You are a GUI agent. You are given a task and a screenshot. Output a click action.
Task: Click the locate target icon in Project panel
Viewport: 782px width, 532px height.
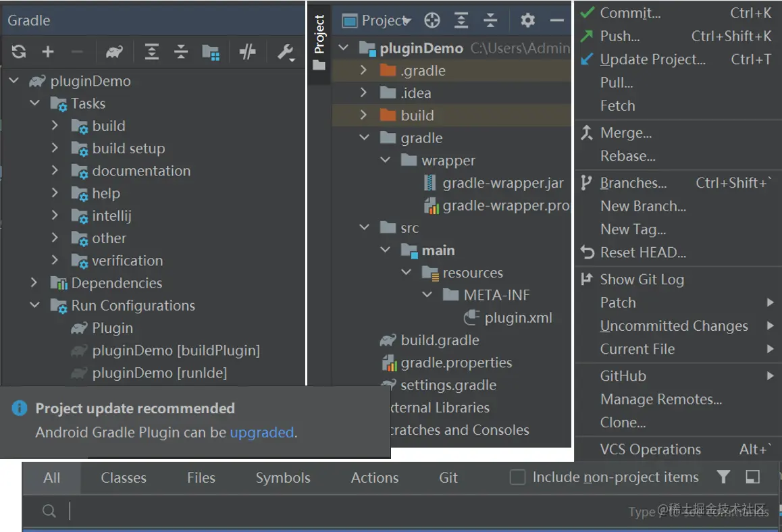[x=432, y=20]
